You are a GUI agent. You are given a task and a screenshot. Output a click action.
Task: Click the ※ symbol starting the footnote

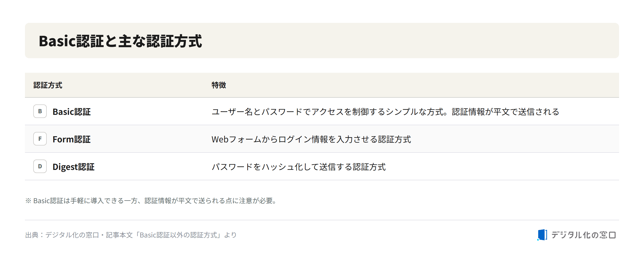(28, 201)
